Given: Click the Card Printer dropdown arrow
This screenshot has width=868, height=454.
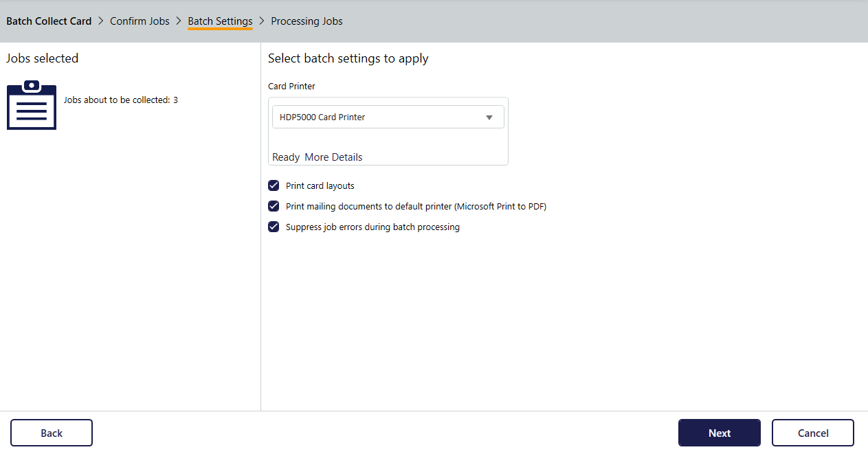Looking at the screenshot, I should (489, 117).
